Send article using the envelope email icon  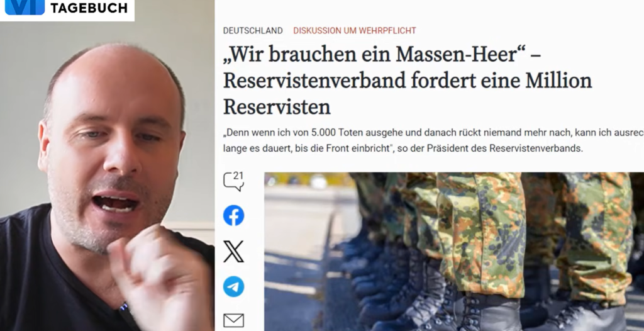[x=233, y=320]
